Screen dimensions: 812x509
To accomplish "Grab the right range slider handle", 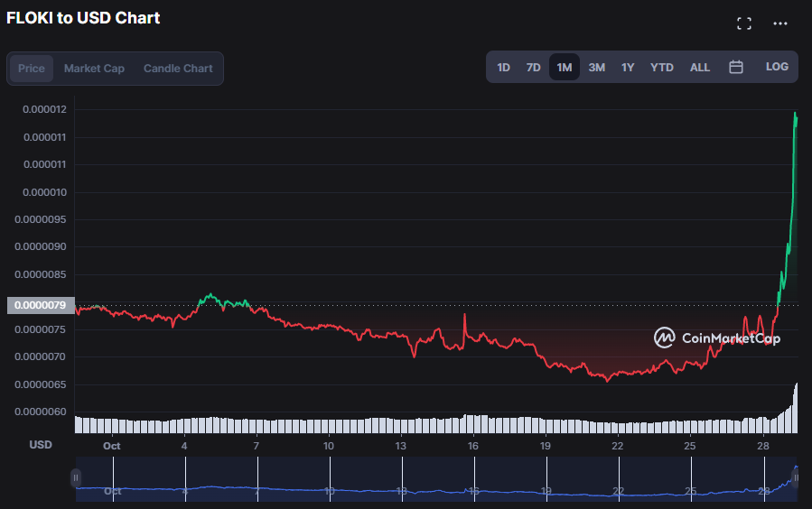I will 796,478.
